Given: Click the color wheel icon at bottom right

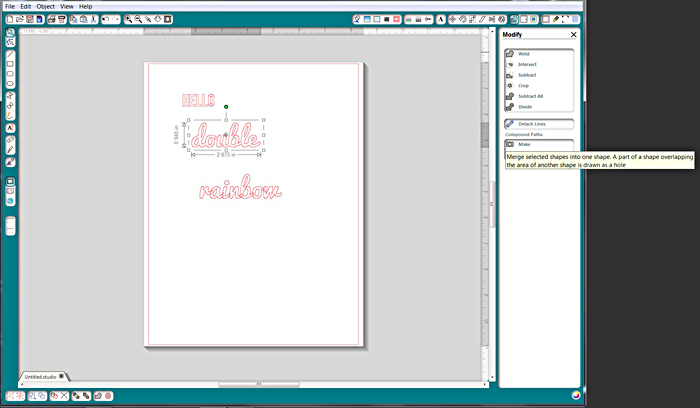Looking at the screenshot, I should (x=575, y=395).
